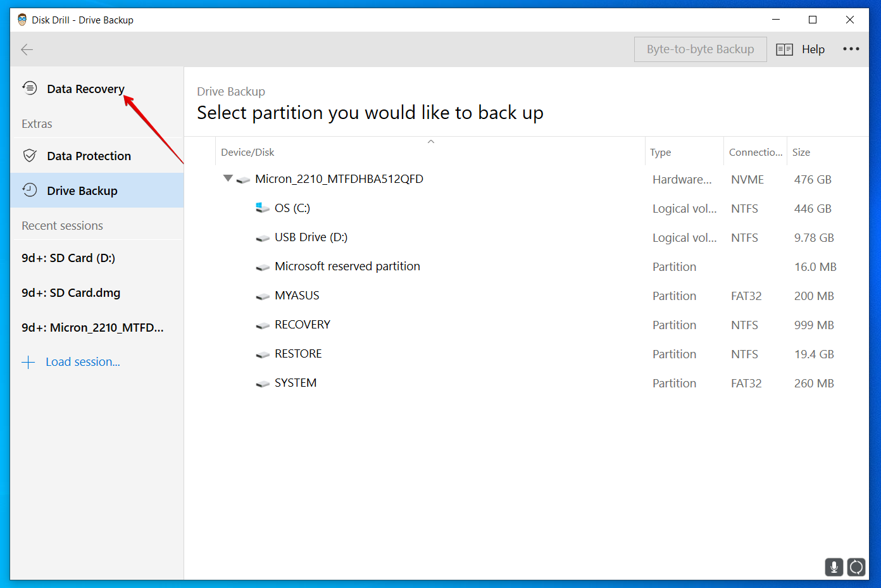Screen dimensions: 881x588
Task: Click the NVME connection value
Action: pos(747,180)
